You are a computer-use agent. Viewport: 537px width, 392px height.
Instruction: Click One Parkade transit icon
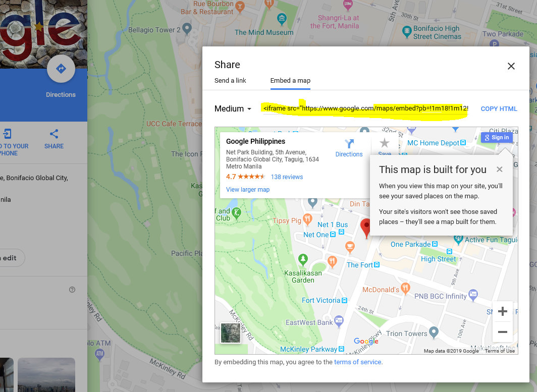coord(435,244)
